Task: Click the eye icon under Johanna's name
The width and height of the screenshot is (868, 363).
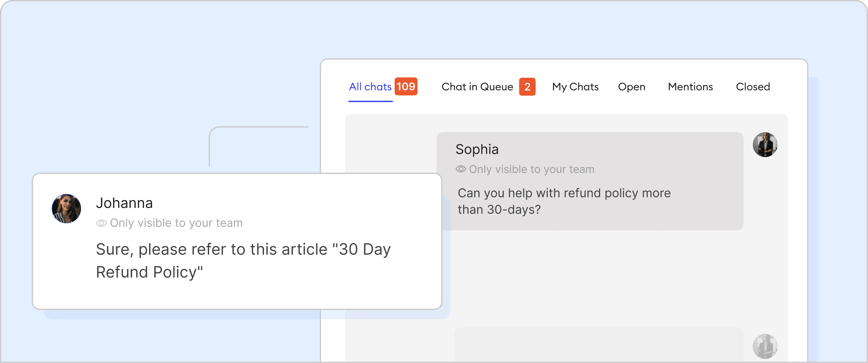Action: click(x=101, y=223)
